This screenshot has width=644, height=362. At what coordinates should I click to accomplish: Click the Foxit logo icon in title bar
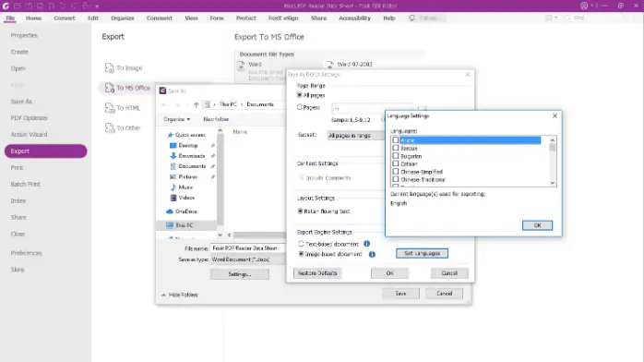[6, 6]
